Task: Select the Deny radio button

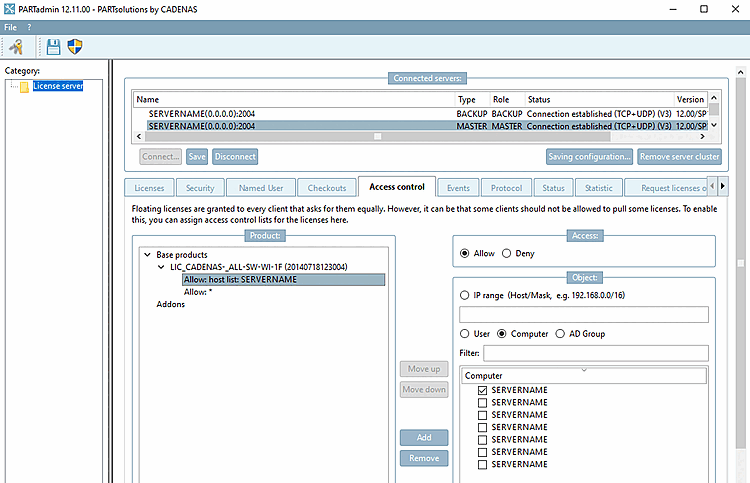Action: pyautogui.click(x=507, y=253)
